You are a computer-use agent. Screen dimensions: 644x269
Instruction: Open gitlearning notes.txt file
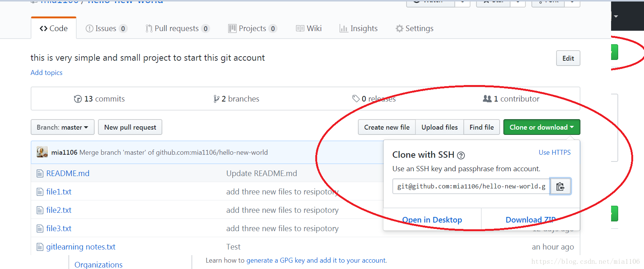81,247
